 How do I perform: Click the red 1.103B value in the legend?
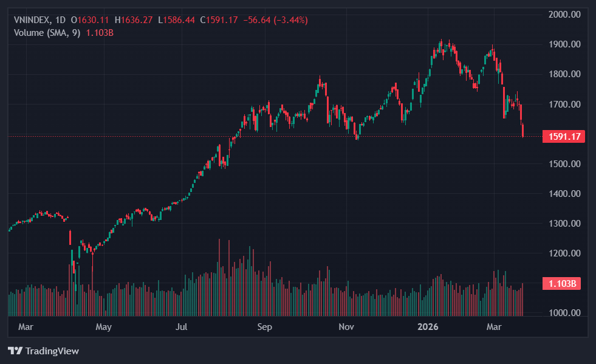click(100, 33)
